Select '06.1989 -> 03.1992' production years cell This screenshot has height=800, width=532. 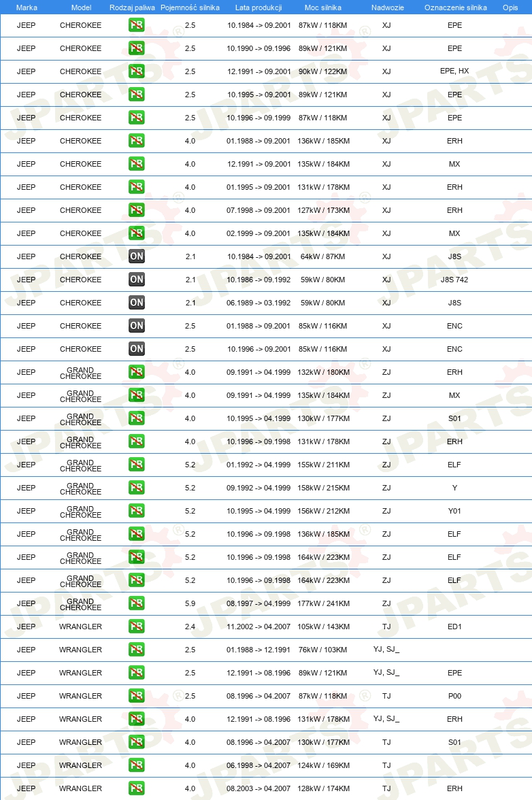259,303
